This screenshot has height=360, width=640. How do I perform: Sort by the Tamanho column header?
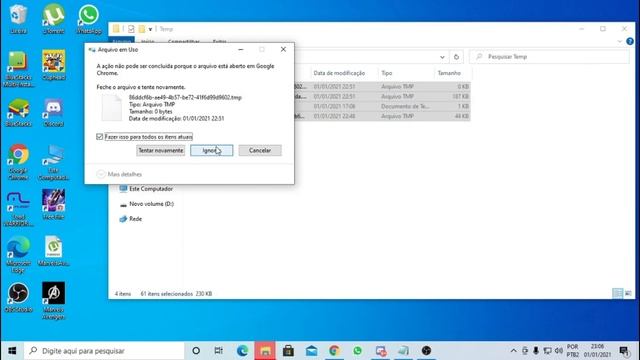coord(453,73)
